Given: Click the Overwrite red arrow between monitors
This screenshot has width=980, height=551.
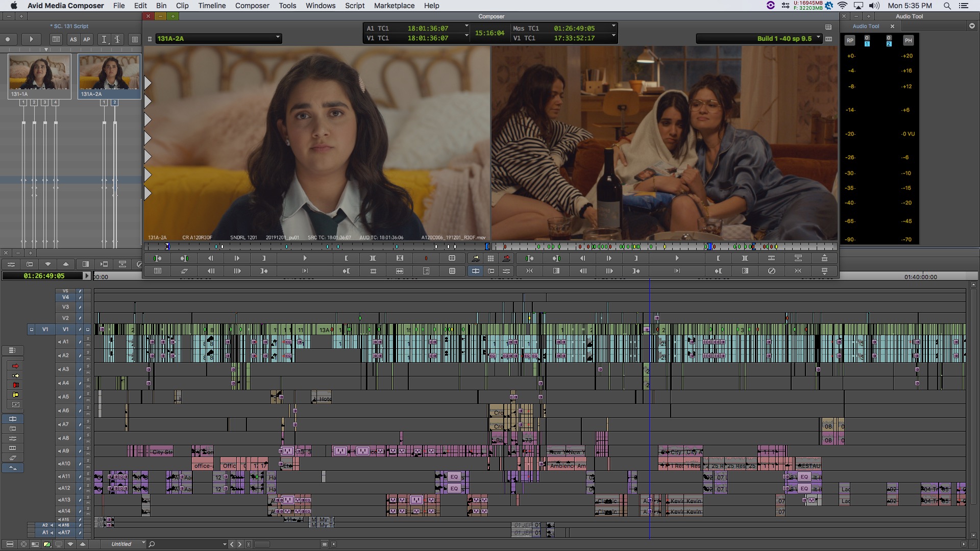Looking at the screenshot, I should pyautogui.click(x=506, y=258).
